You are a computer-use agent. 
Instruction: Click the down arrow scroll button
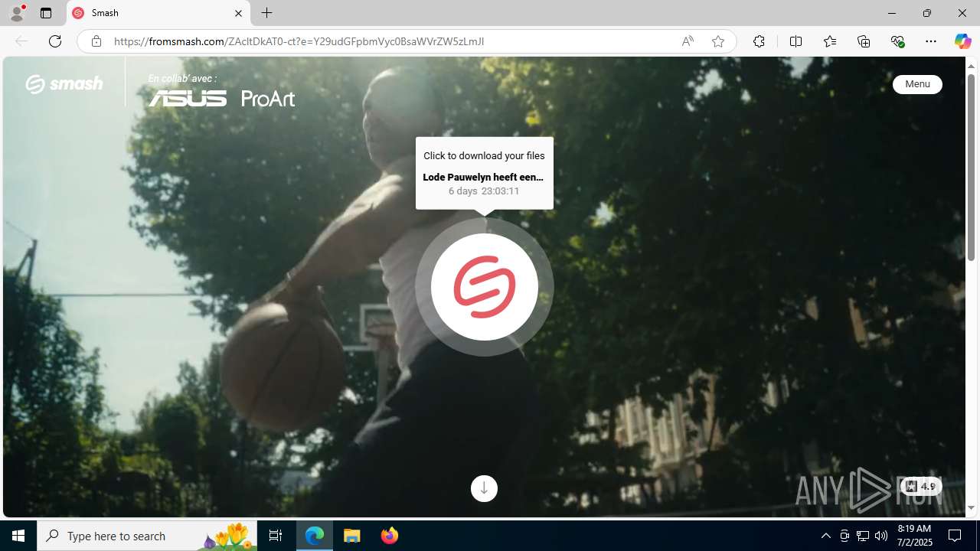pos(484,488)
